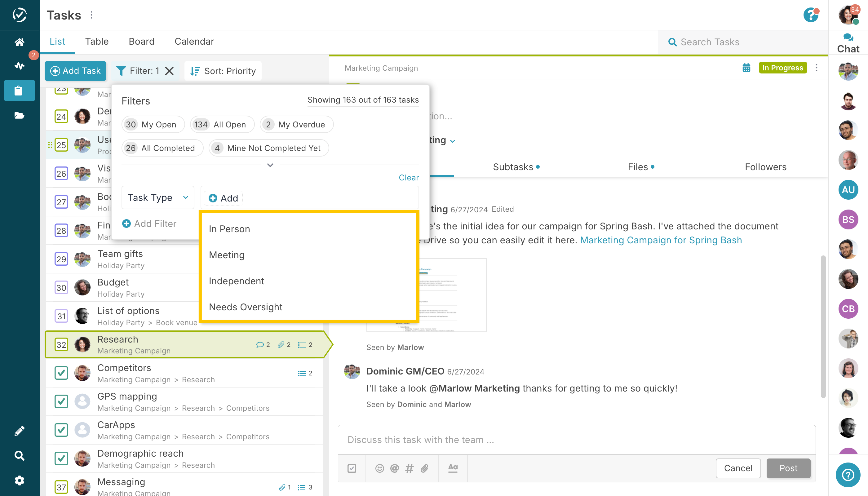Image resolution: width=868 pixels, height=496 pixels.
Task: Click the Clear filters link
Action: point(409,178)
